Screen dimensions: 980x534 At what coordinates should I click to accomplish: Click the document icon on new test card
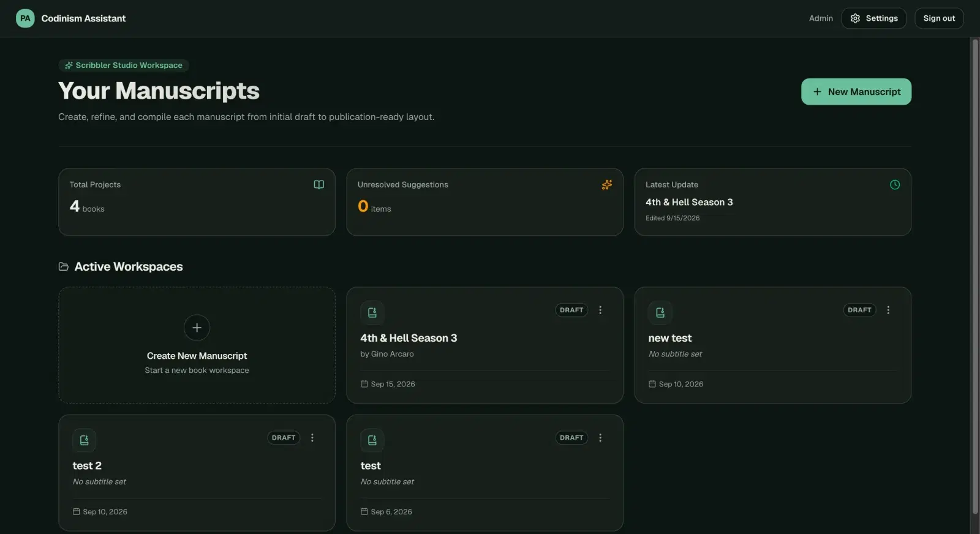coord(660,312)
